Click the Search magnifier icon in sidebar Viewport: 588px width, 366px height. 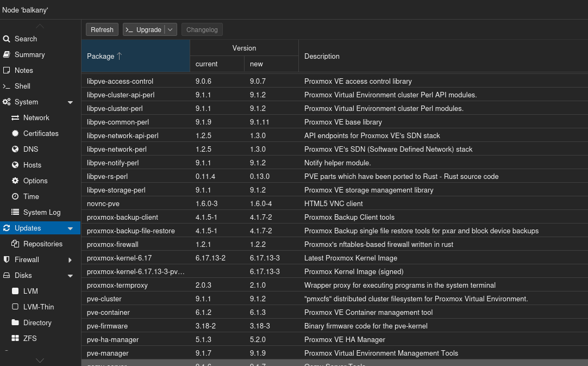(7, 39)
